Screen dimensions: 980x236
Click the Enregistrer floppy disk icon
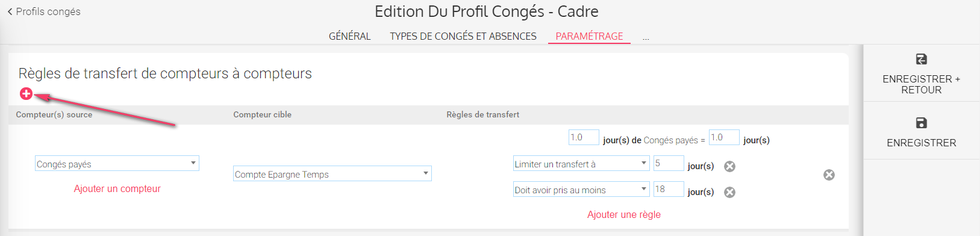(921, 123)
